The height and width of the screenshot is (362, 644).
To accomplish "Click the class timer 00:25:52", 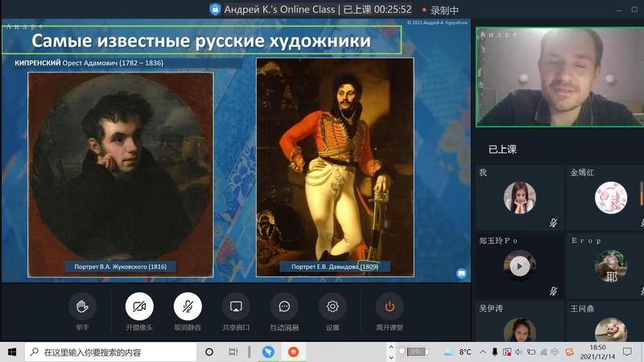I will [392, 10].
